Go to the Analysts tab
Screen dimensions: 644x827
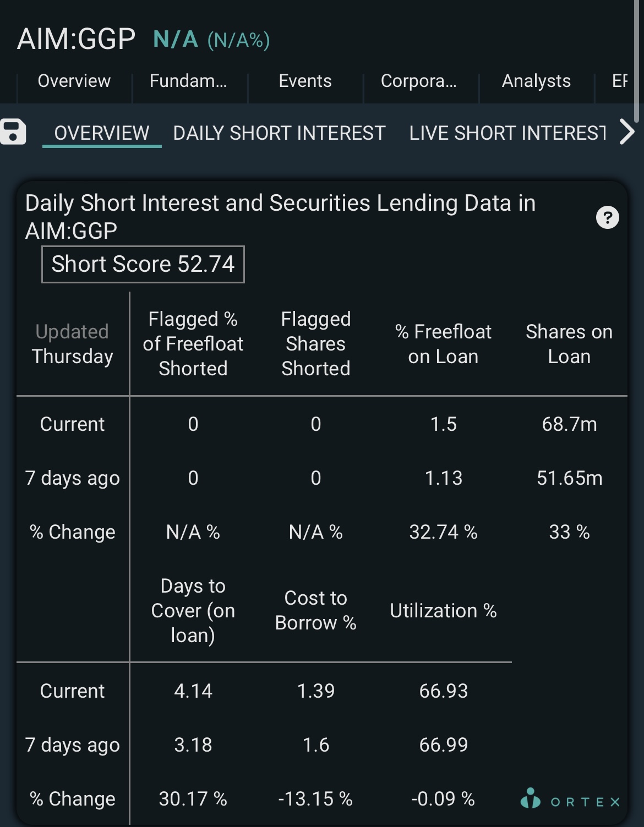(537, 81)
